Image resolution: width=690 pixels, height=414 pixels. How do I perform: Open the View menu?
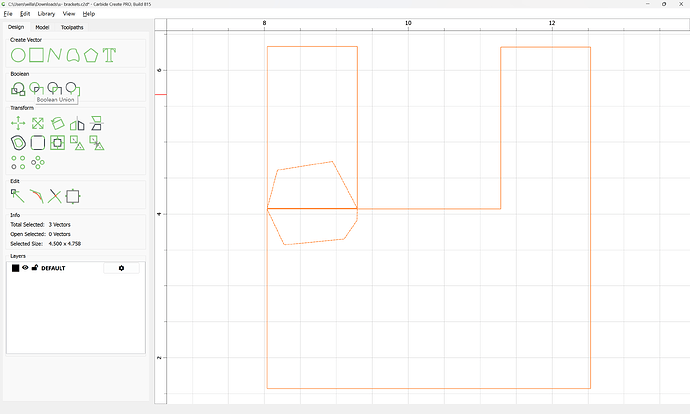pyautogui.click(x=69, y=14)
